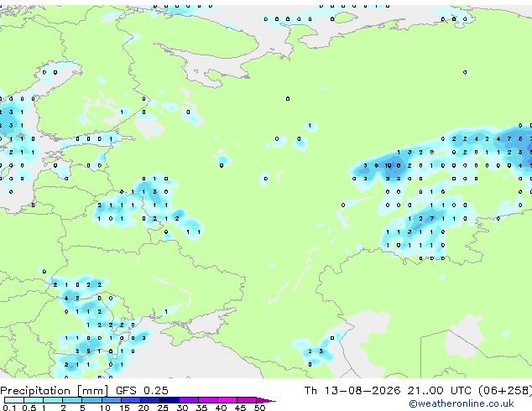
Task: Choose the 20–25 mm dark blue segment
Action: click(149, 400)
